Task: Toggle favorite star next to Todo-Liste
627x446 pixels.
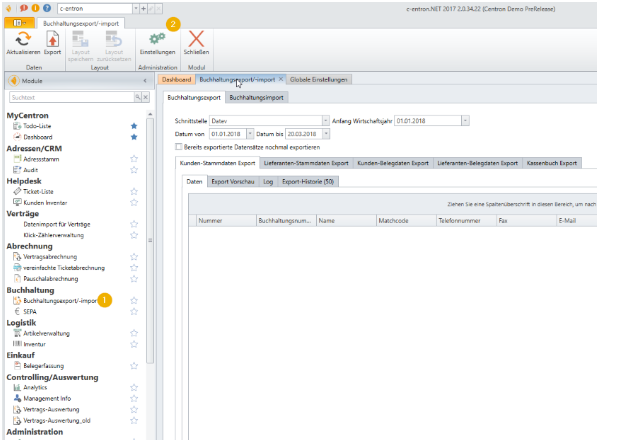Action: tap(133, 127)
